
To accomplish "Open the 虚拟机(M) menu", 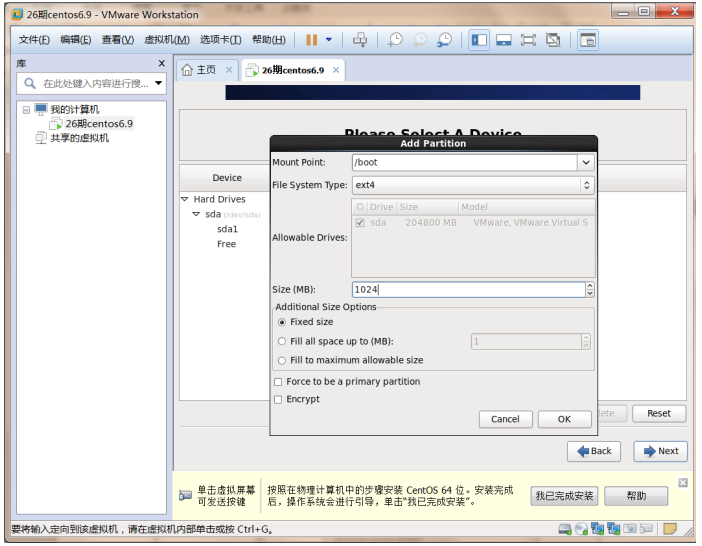I will point(167,40).
